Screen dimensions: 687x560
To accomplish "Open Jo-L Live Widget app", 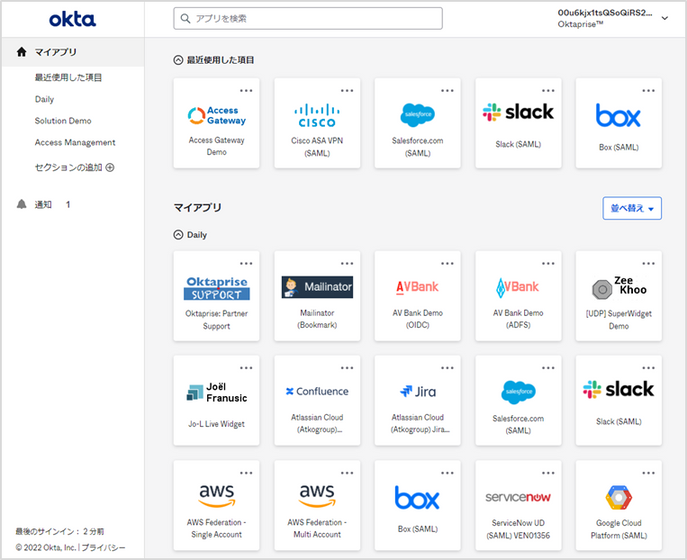I will [216, 401].
